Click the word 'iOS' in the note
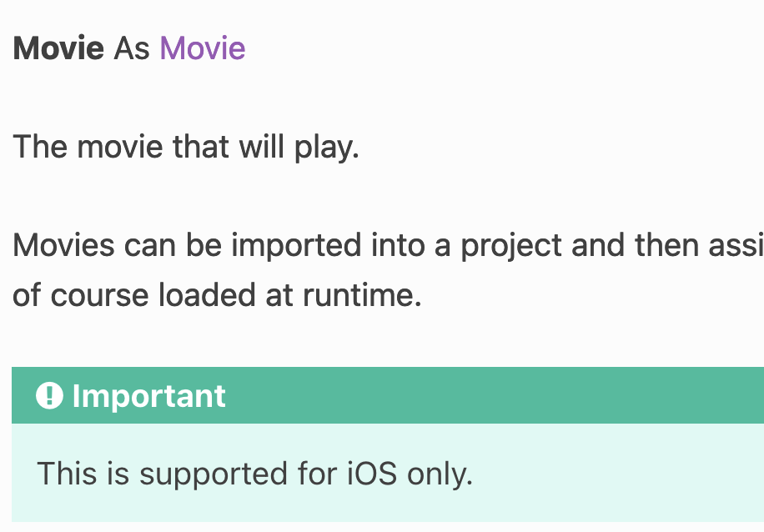This screenshot has height=532, width=764. 372,473
